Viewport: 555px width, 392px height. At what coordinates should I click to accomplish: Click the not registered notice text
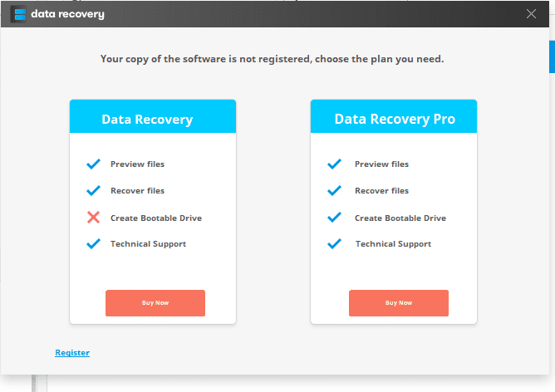point(273,59)
